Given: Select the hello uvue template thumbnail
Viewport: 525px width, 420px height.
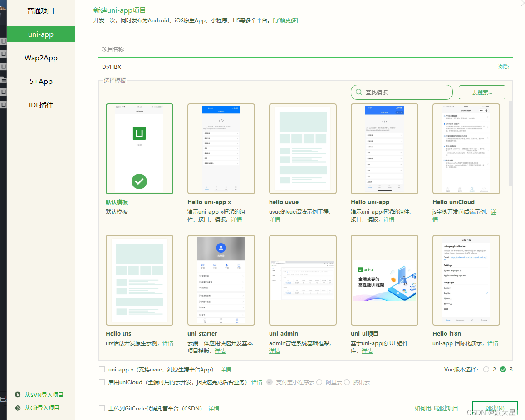Looking at the screenshot, I should (x=303, y=149).
